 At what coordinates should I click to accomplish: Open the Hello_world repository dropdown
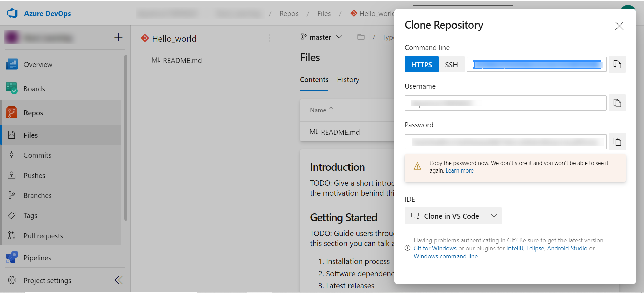click(174, 39)
